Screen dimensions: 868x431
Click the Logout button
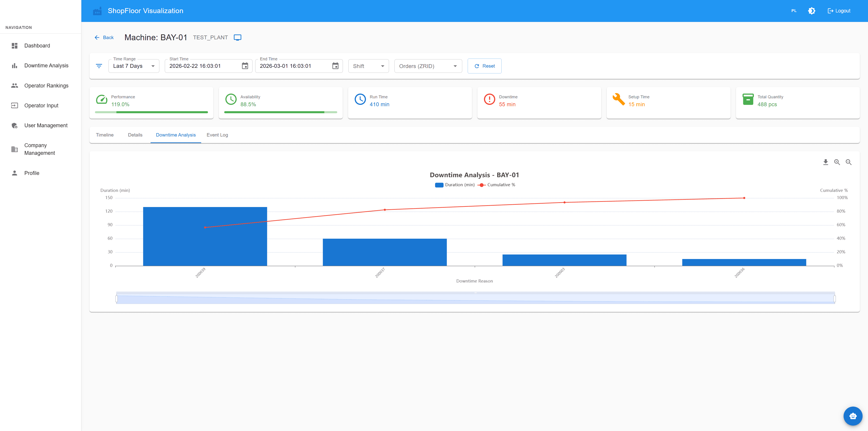tap(839, 11)
